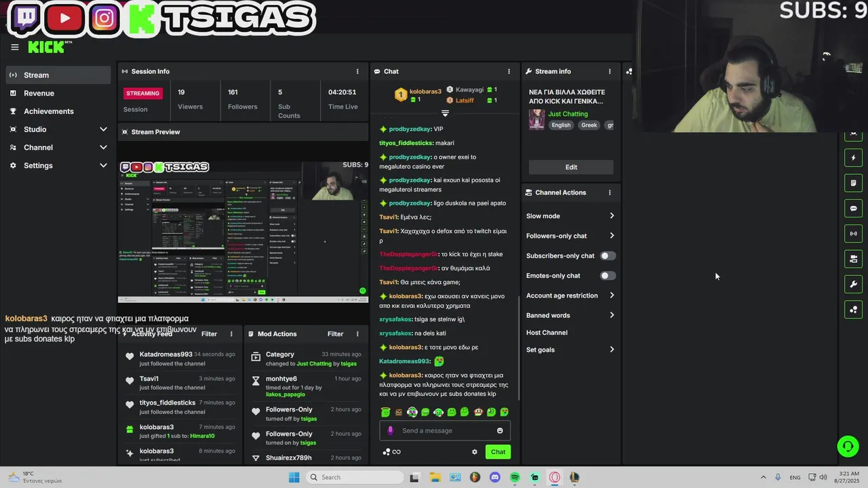The image size is (868, 488).
Task: Click Host Channel action
Action: (x=547, y=333)
